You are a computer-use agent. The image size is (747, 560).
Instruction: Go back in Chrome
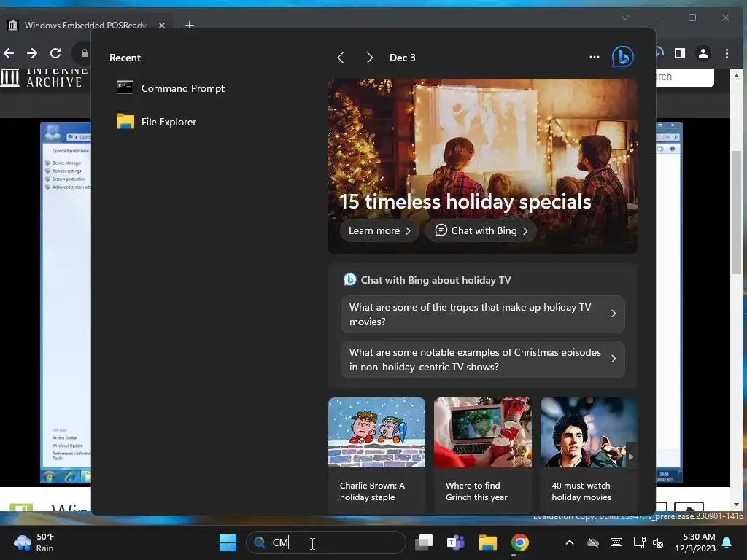[x=9, y=53]
